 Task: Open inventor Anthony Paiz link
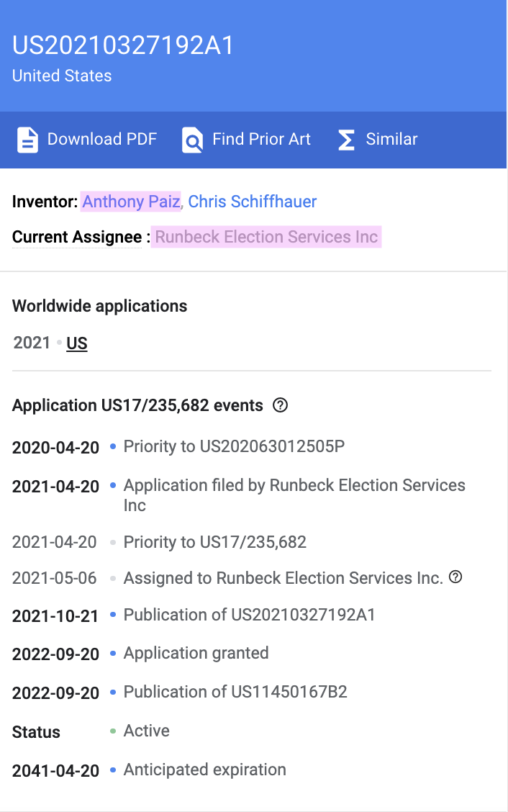pos(130,202)
